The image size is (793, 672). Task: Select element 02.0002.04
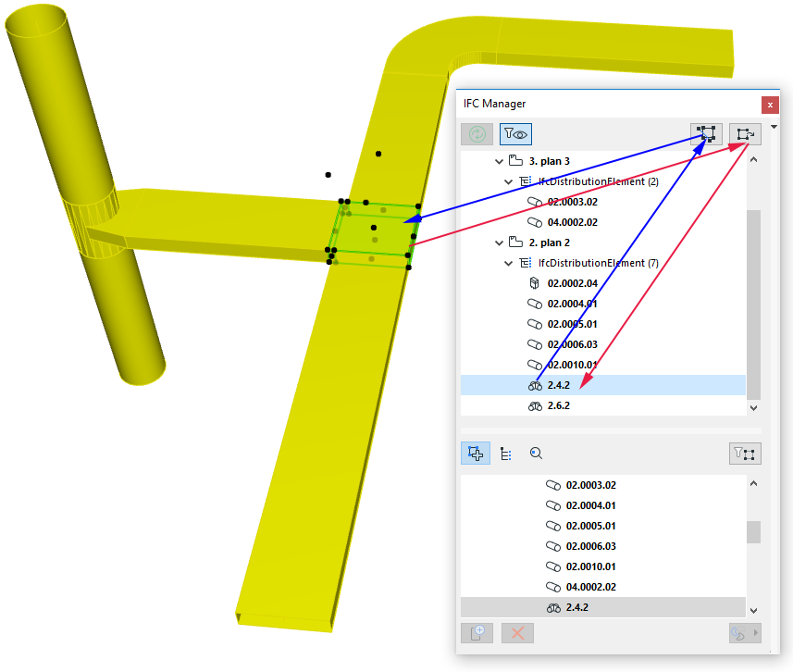572,283
